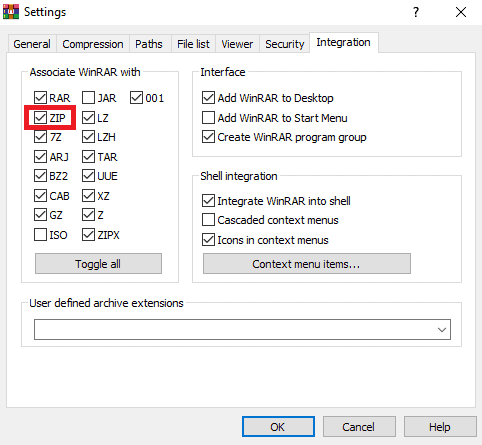Uncheck the UUE checkbox
This screenshot has width=482, height=445.
click(88, 176)
